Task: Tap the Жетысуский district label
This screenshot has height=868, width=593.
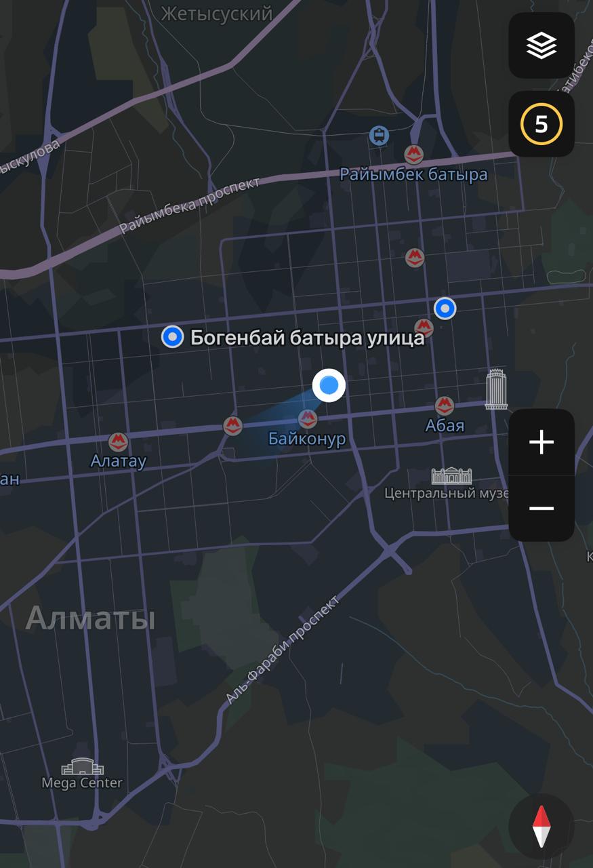Action: (217, 13)
